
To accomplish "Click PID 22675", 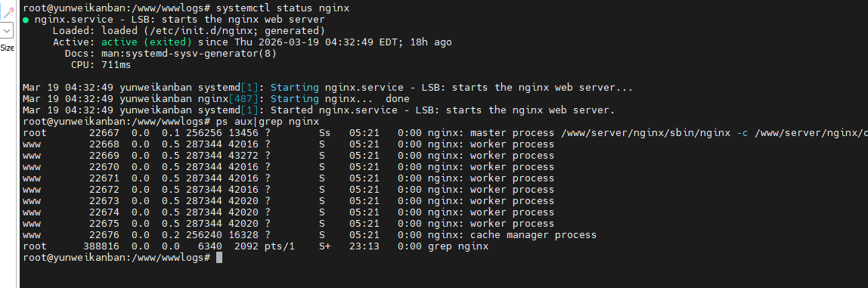I will [104, 224].
